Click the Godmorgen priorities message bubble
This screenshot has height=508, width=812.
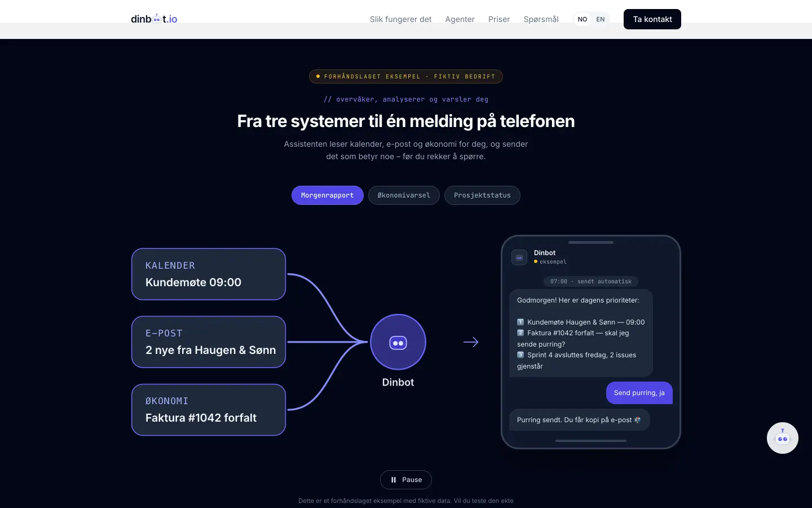tap(581, 333)
